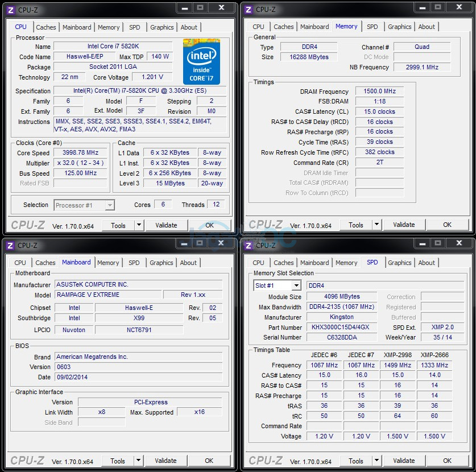The image size is (476, 472).
Task: Show About tab in the SPD window
Action: 427,263
